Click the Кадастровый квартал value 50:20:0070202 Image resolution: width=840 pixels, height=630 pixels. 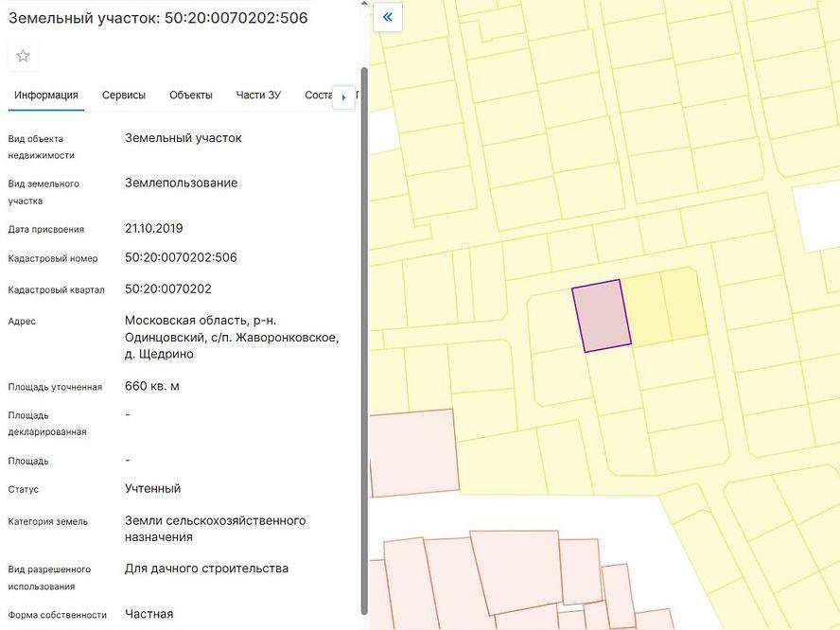167,289
